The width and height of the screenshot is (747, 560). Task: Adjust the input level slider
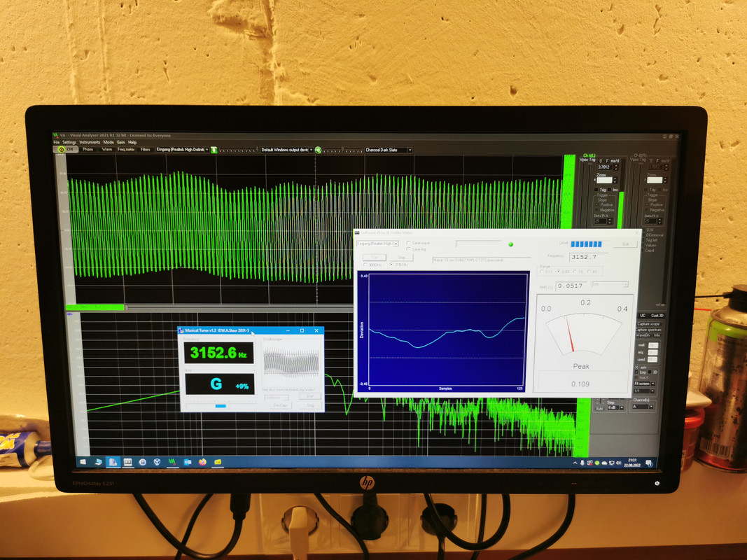coord(238,150)
